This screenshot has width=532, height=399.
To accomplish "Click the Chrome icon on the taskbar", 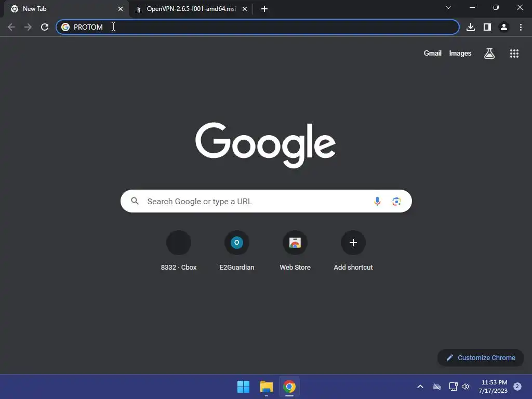I will (289, 387).
